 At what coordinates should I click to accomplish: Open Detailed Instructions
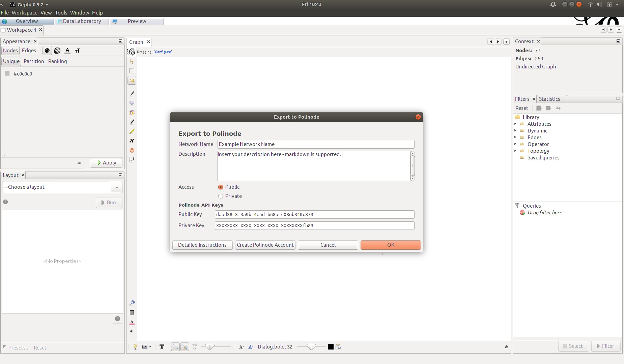coord(202,245)
